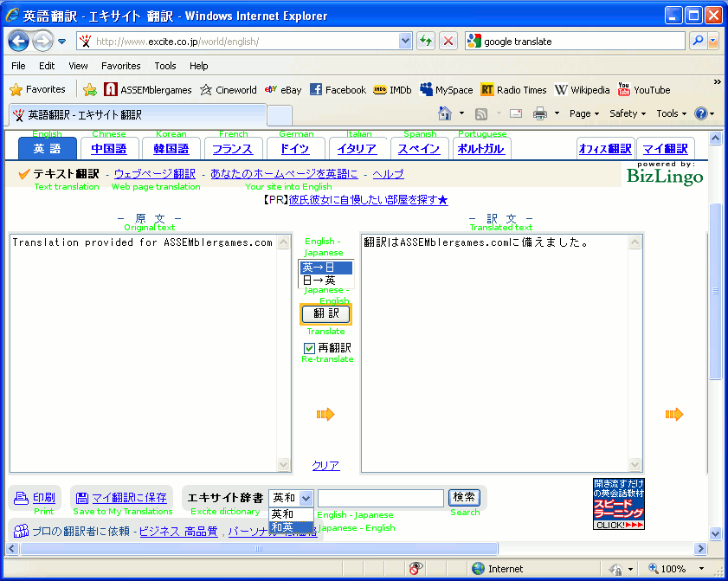Switch to the Italian イタリア tab
728x581 pixels.
point(357,149)
